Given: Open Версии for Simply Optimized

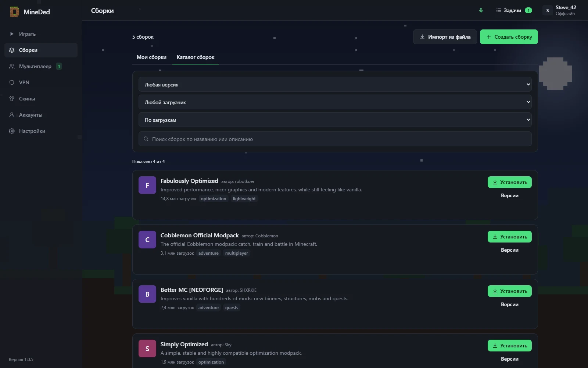Looking at the screenshot, I should [x=510, y=359].
